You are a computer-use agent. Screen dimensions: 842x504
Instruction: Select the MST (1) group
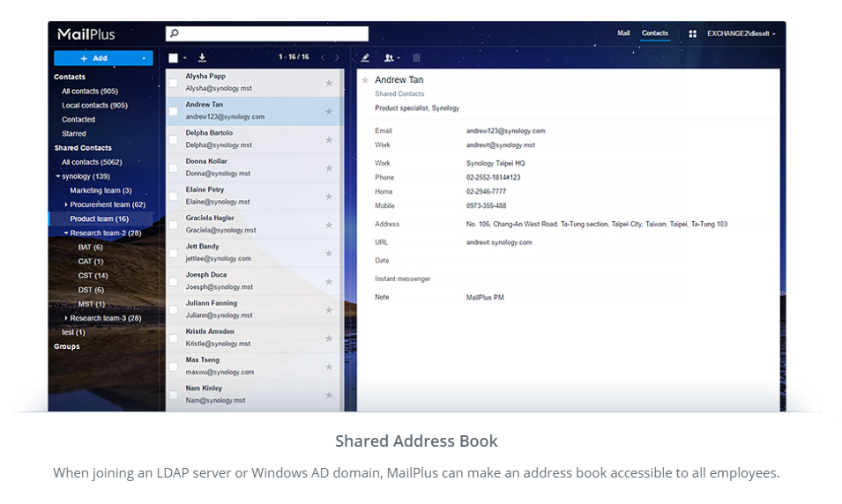(x=92, y=304)
